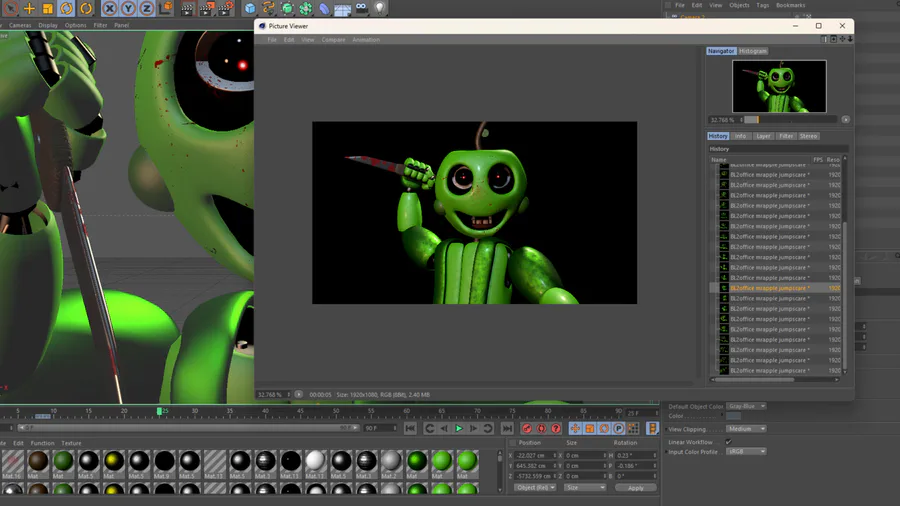Toggle Point Level Animation dots icon
Image resolution: width=900 pixels, height=506 pixels.
click(633, 429)
